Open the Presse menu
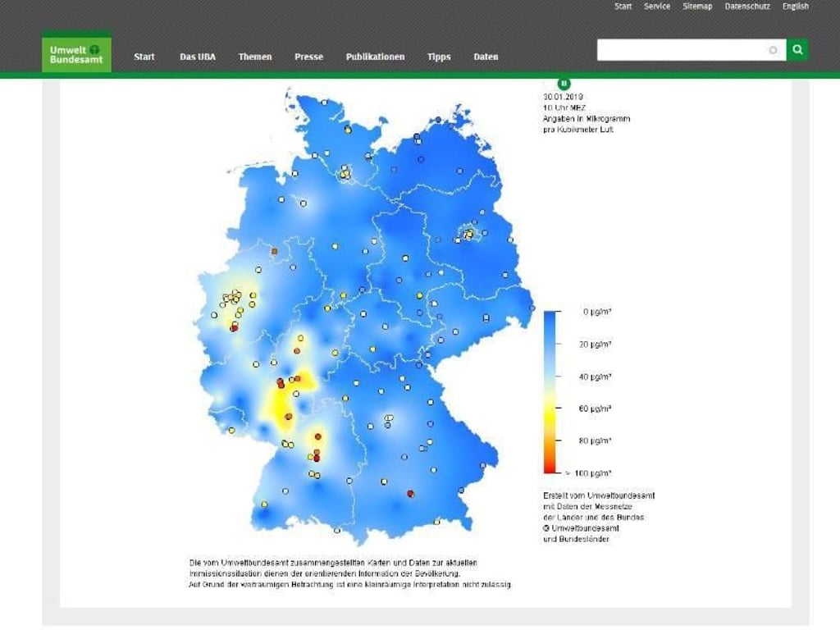Screen dimensions: 840x630 coord(308,57)
